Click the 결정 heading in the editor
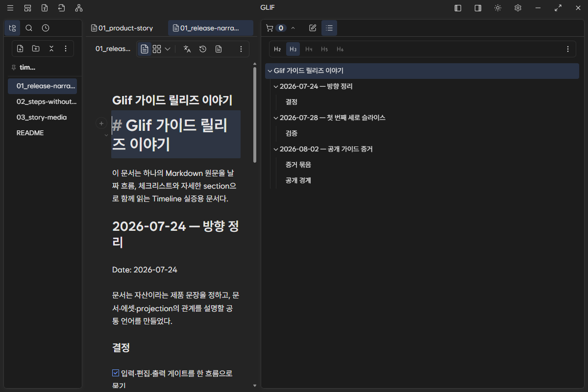This screenshot has height=392, width=588. click(x=121, y=348)
